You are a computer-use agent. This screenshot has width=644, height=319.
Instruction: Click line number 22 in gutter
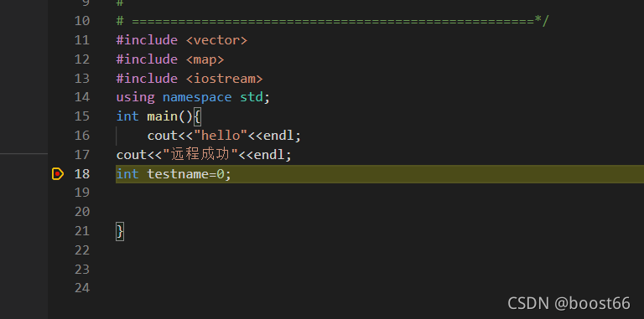[82, 250]
